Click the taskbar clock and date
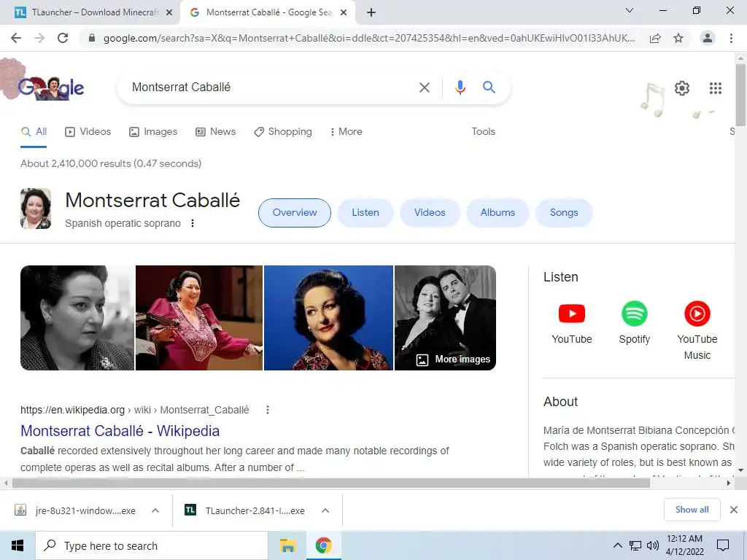The width and height of the screenshot is (747, 560). 684,545
